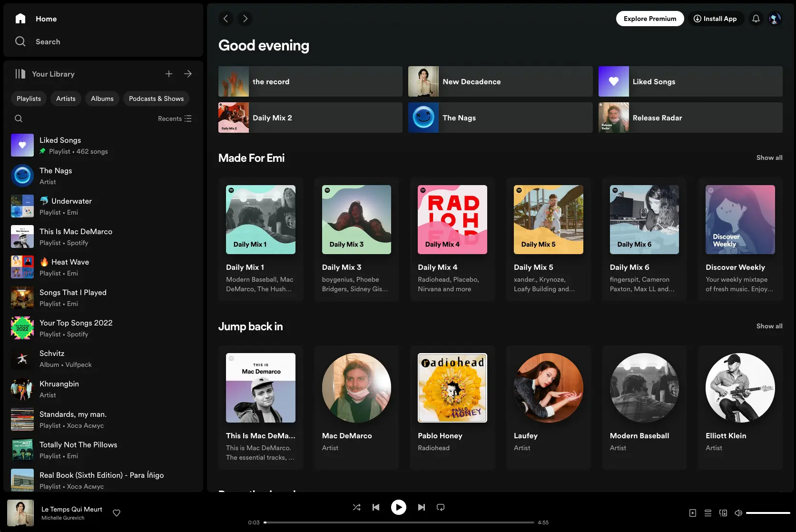Open Daily Mix 6 card
796x532 pixels.
click(644, 239)
